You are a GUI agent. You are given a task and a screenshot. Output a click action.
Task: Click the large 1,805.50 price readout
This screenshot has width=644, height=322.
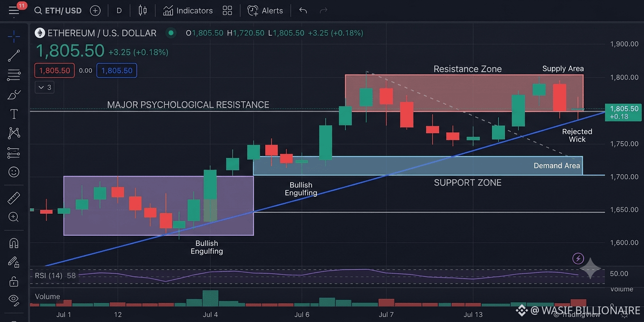coord(70,51)
